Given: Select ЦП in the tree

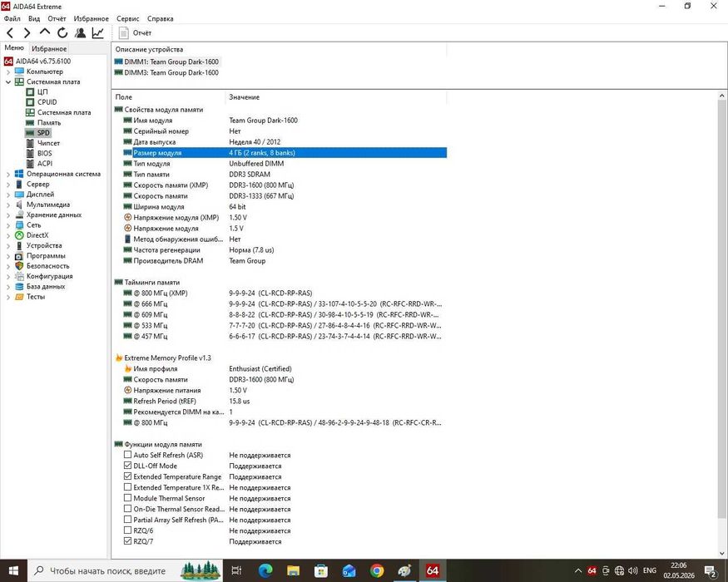Looking at the screenshot, I should [42, 92].
